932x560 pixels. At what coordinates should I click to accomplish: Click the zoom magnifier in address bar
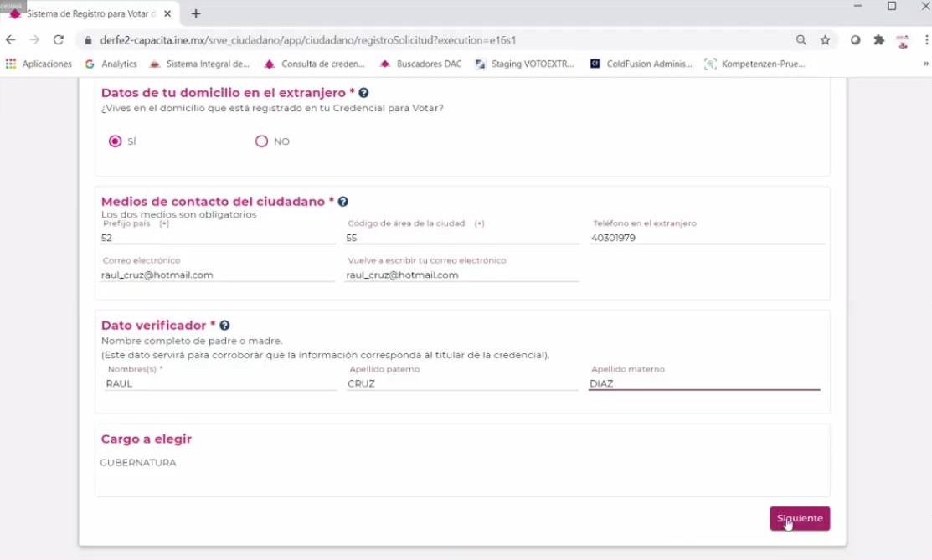point(801,40)
